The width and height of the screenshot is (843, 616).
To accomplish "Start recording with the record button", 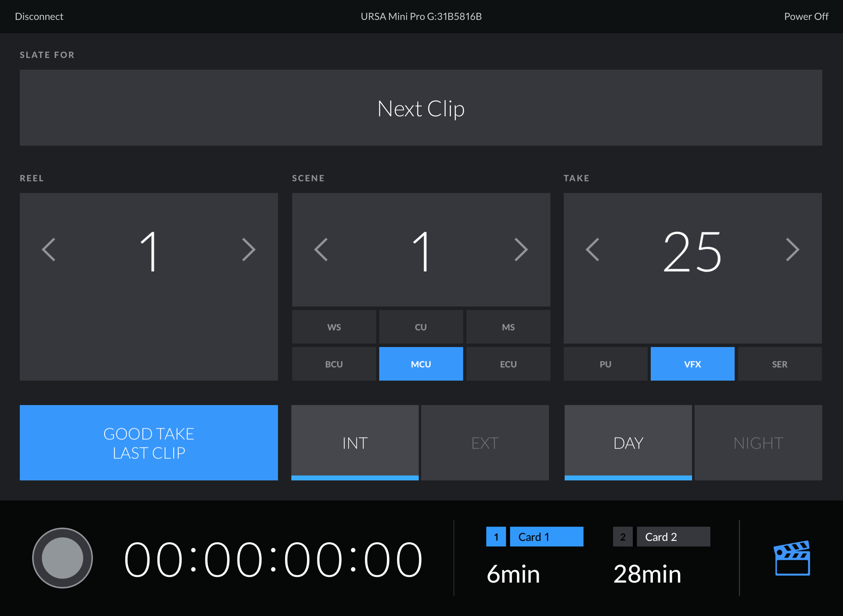I will [x=63, y=558].
